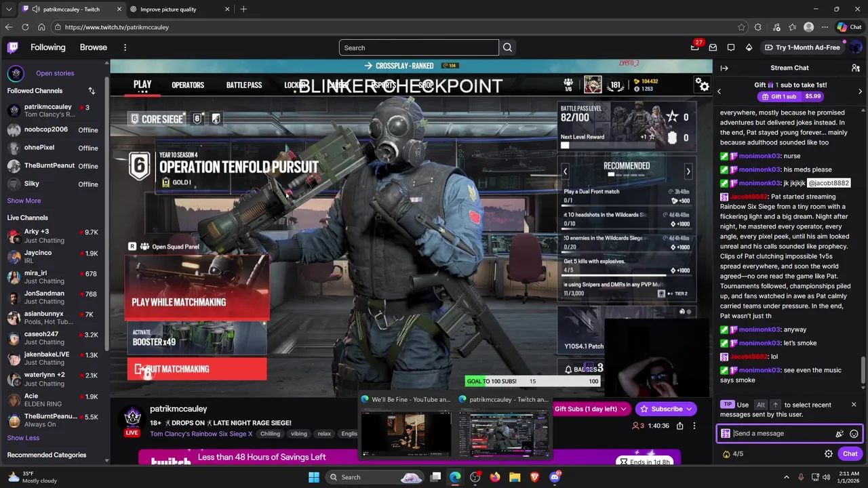Viewport: 868px width, 488px height.
Task: Select the YouTube window thumbnail preview
Action: coord(406,427)
